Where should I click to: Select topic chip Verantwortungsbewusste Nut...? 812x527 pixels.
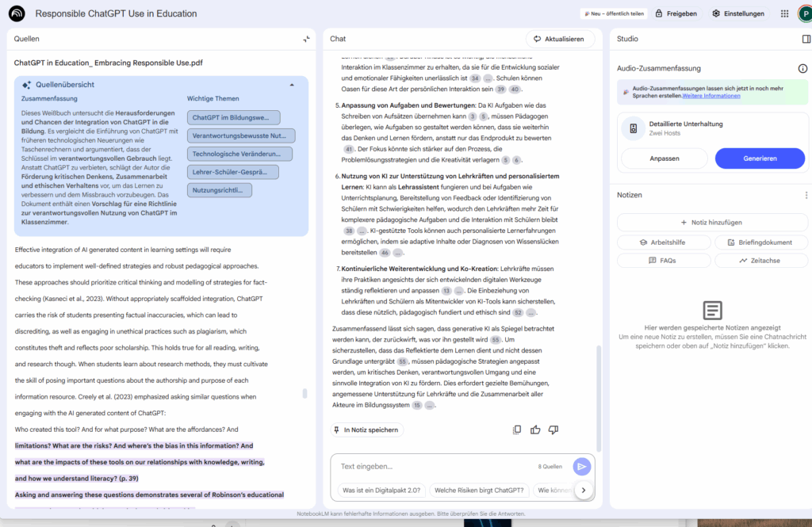[241, 136]
